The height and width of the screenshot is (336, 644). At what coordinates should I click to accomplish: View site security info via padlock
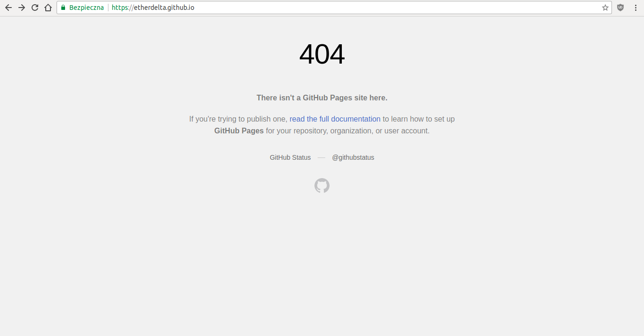click(x=63, y=8)
